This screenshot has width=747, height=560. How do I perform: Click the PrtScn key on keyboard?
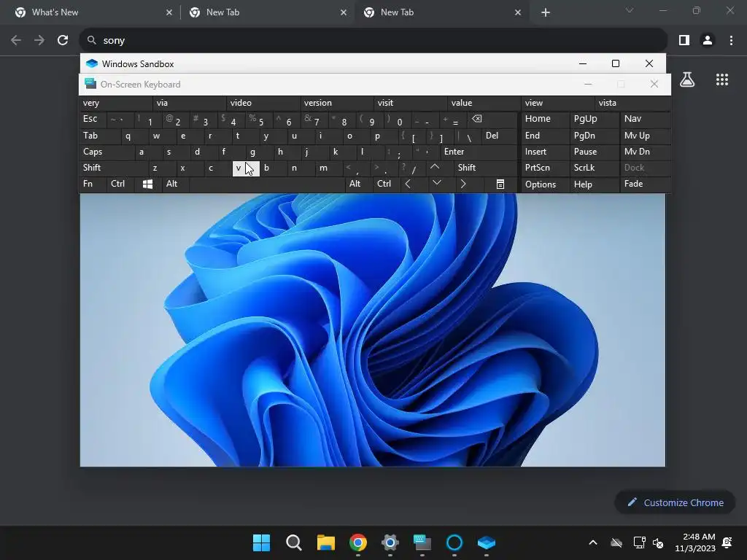[x=546, y=168]
